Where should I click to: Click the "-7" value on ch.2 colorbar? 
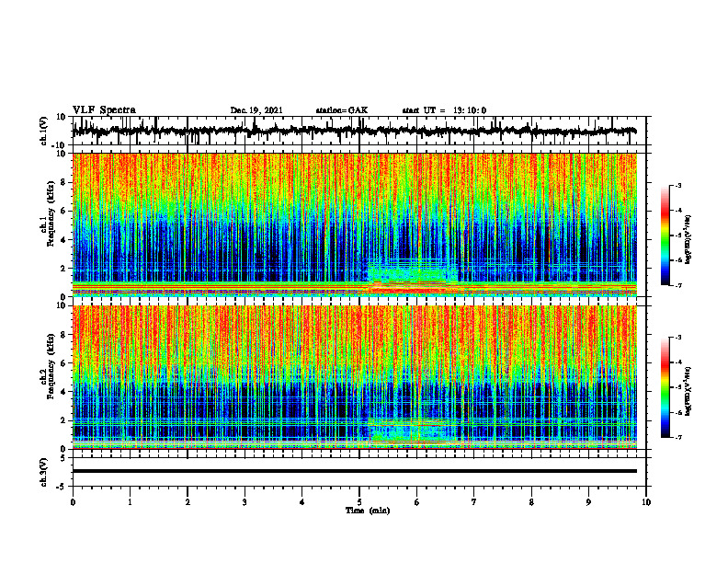pos(678,437)
